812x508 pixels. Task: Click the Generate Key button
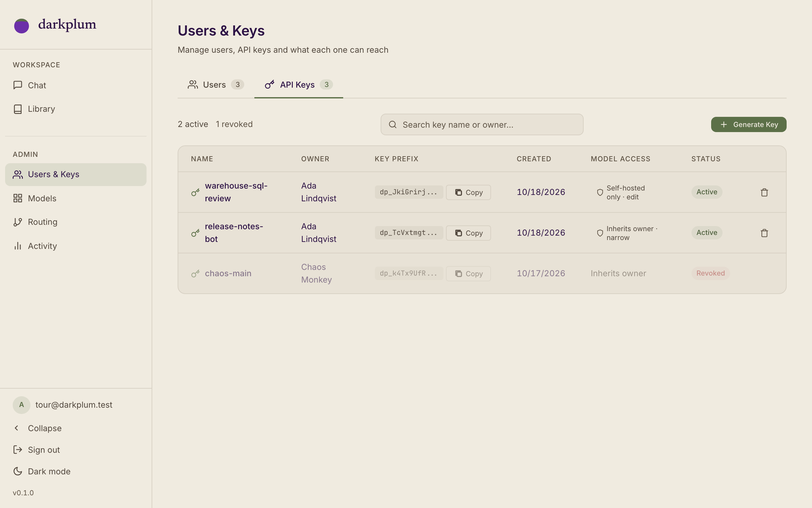pos(748,125)
